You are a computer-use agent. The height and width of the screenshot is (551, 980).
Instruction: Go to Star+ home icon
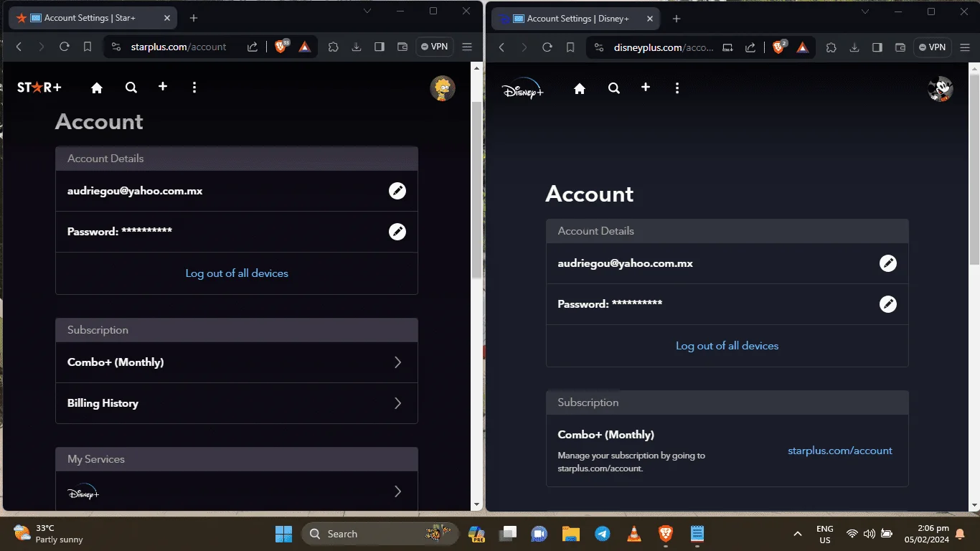pyautogui.click(x=97, y=88)
